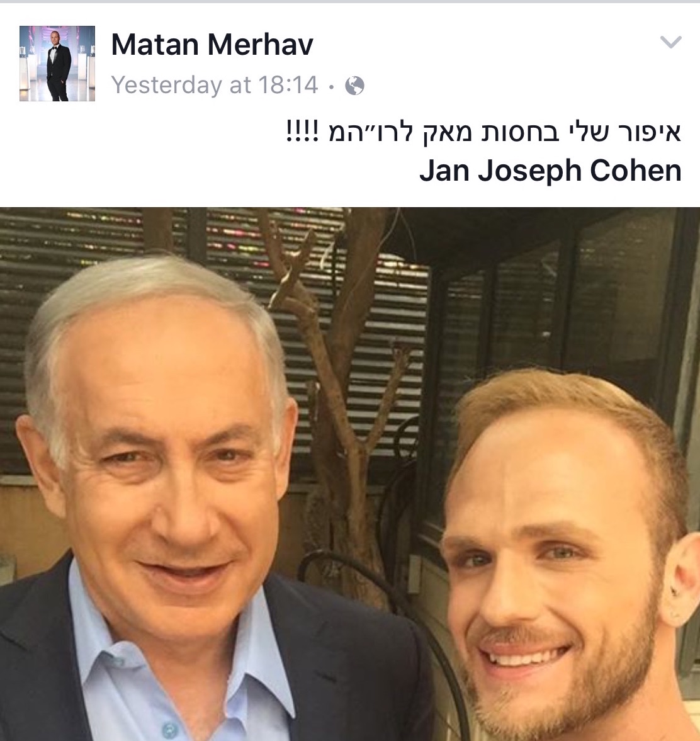Open the post options chevron menu
The image size is (700, 741).
pyautogui.click(x=670, y=43)
